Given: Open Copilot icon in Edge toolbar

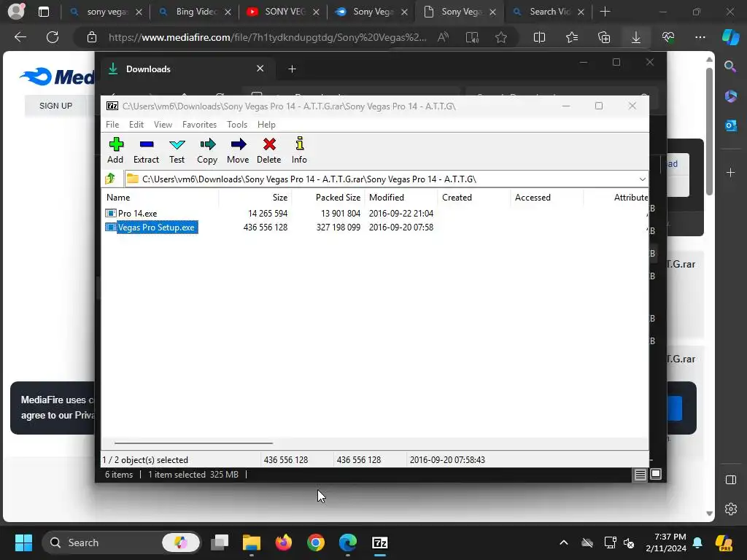Looking at the screenshot, I should (x=730, y=37).
